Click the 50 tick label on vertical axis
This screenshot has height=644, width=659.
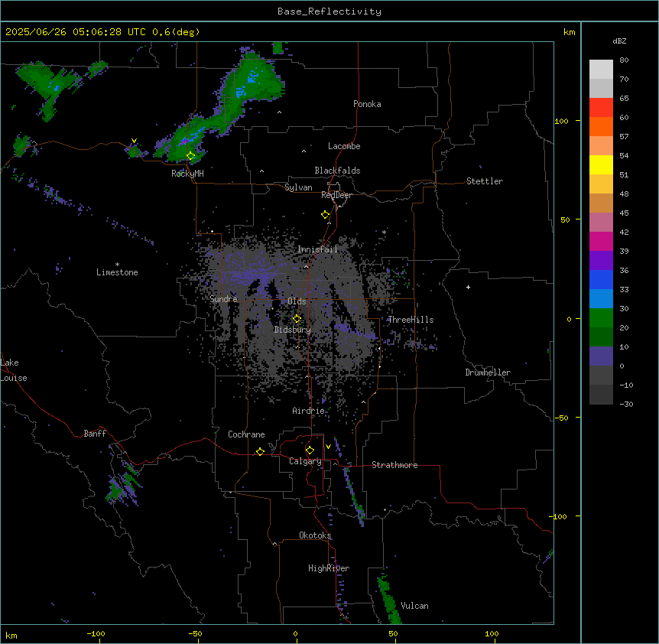pos(565,220)
